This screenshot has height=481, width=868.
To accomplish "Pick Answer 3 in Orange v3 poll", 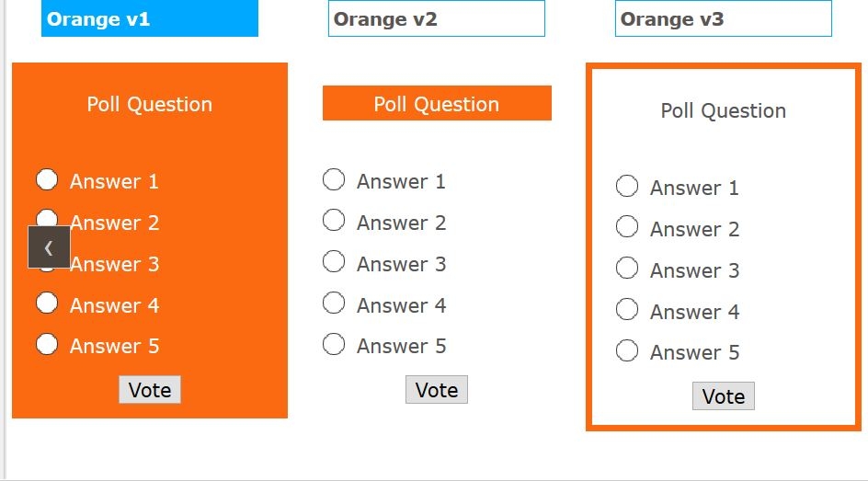I will point(627,268).
